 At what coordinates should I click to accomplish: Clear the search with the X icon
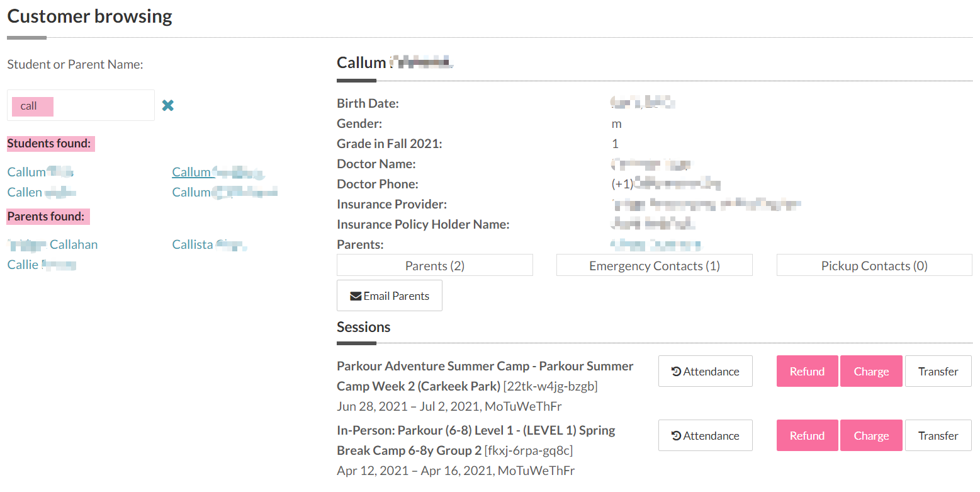[x=167, y=106]
